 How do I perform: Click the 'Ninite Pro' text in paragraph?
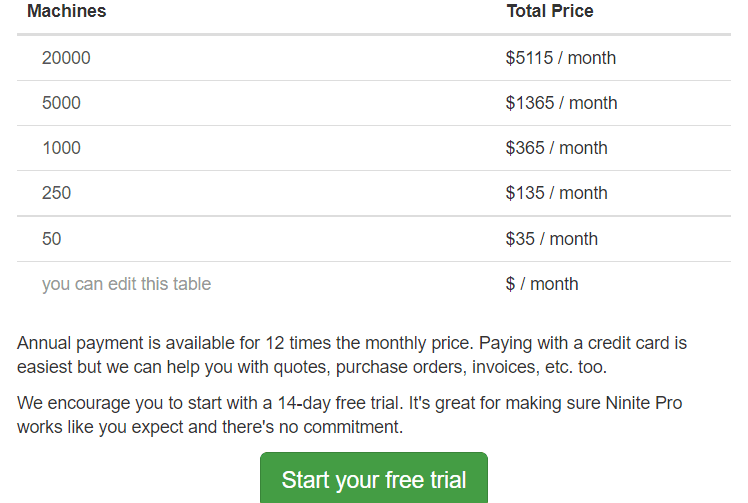pos(644,403)
